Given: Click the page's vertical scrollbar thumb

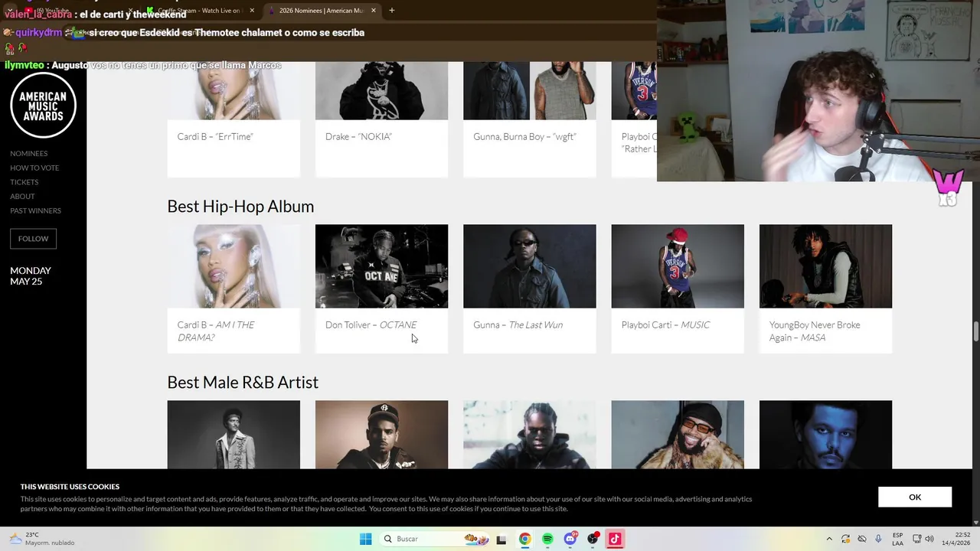Looking at the screenshot, I should click(x=975, y=332).
